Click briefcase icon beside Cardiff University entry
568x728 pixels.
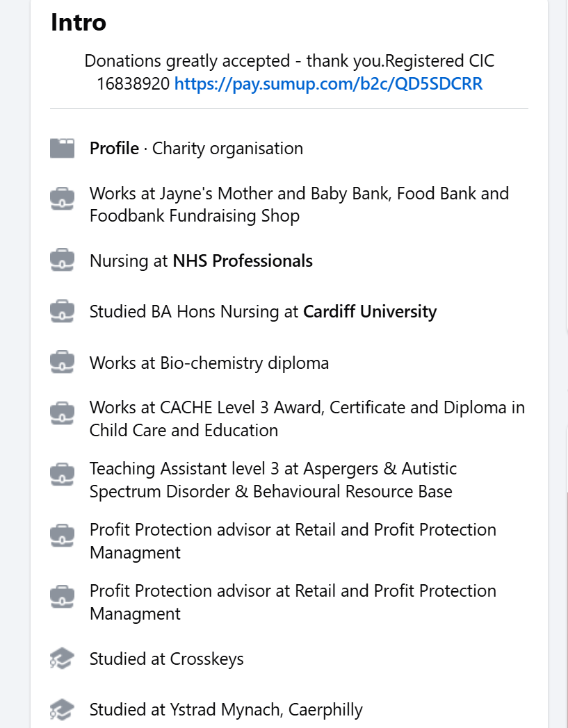click(63, 312)
